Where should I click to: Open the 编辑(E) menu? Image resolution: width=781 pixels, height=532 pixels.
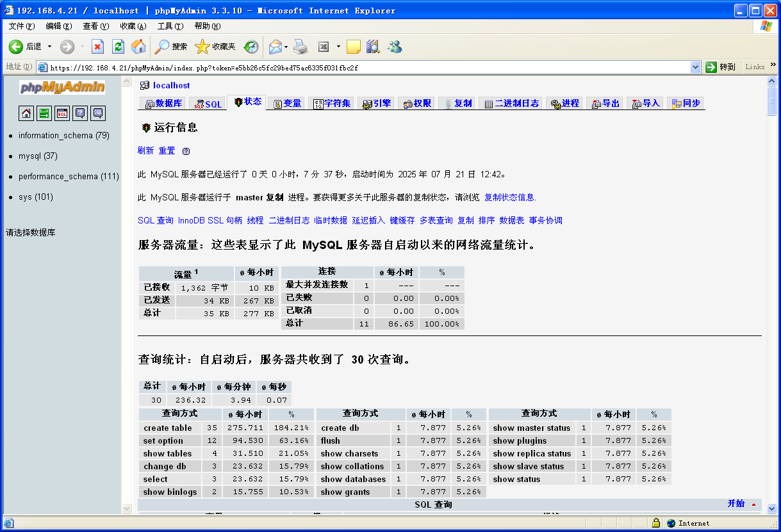(x=59, y=26)
